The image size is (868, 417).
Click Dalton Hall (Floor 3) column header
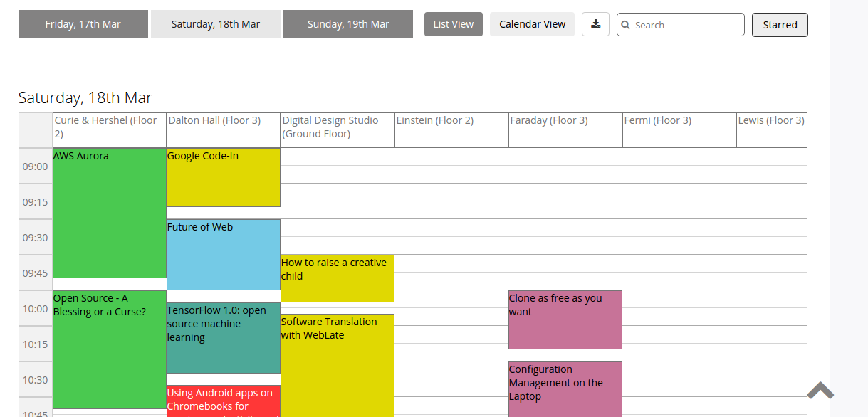(224, 130)
